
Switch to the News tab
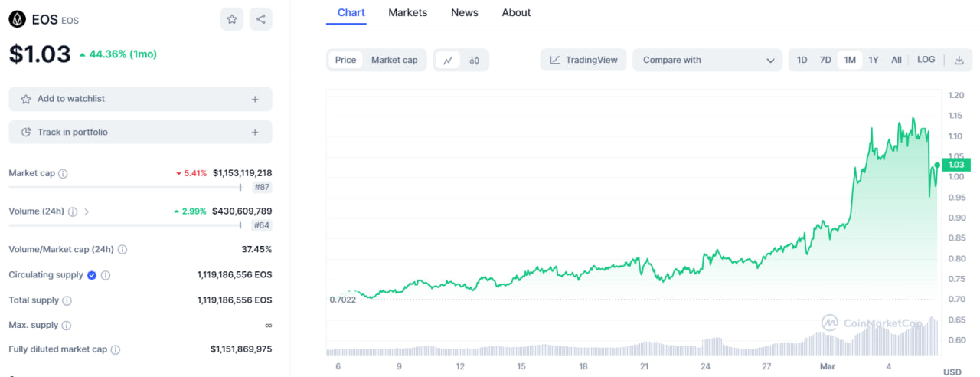(464, 12)
